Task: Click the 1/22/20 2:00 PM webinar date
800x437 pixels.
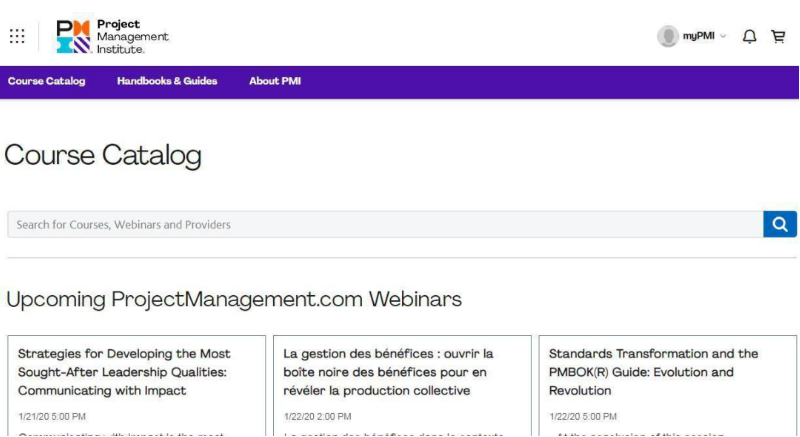Action: [x=317, y=416]
